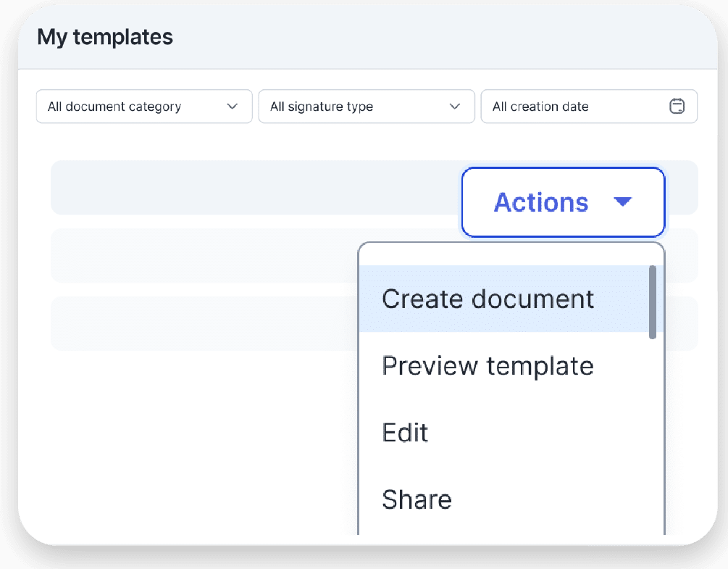Click the chevron arrow on signature type filter
This screenshot has height=569, width=728.
[x=455, y=107]
